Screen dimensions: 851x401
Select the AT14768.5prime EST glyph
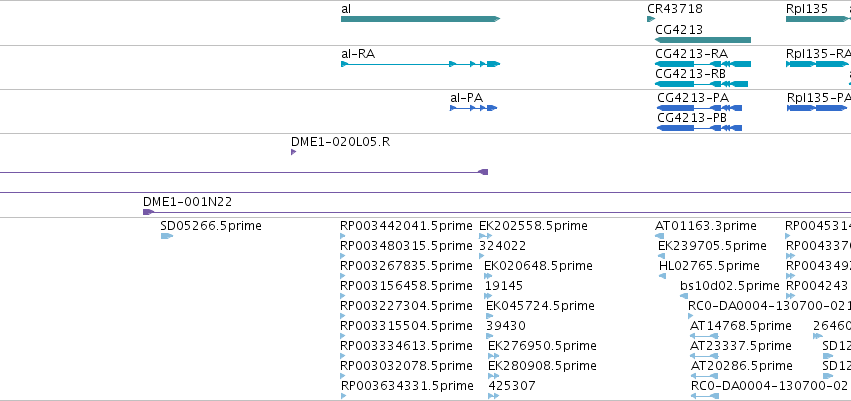[704, 336]
